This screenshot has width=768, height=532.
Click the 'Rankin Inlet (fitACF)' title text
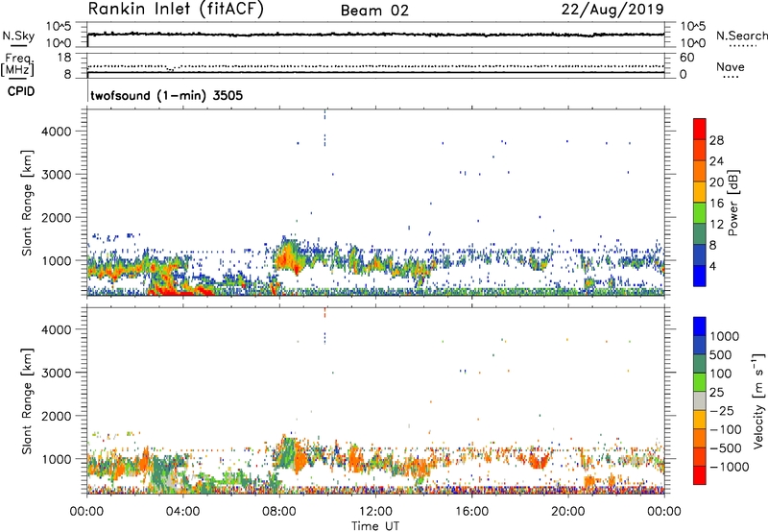click(176, 10)
